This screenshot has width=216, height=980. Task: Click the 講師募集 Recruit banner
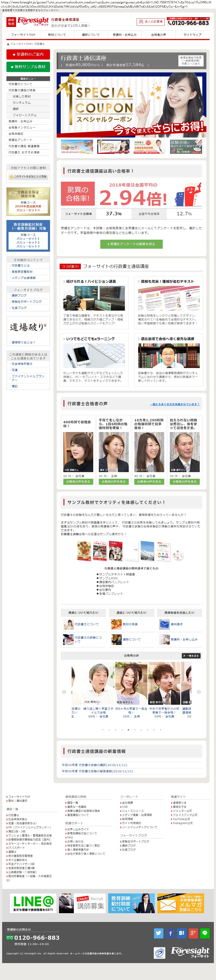pos(82,903)
